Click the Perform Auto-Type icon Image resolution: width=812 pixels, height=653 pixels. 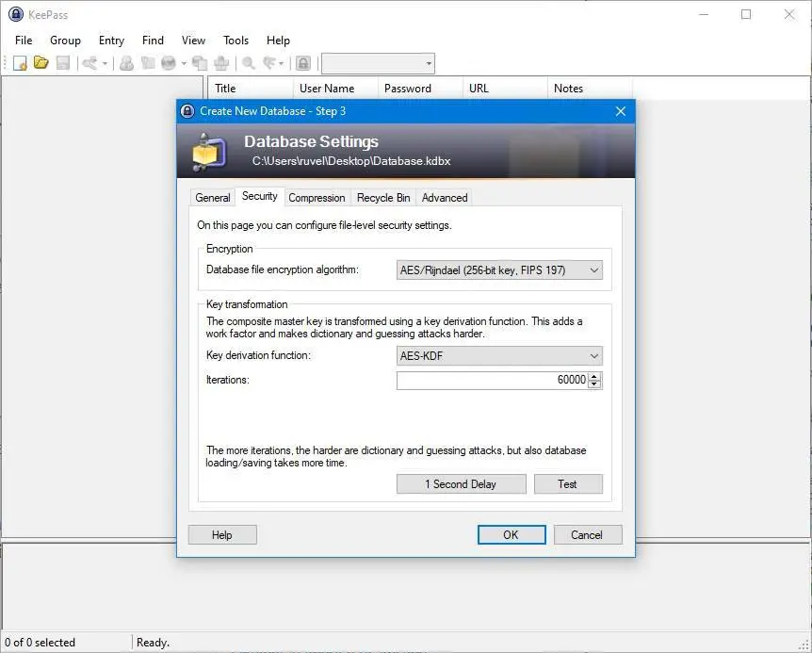coord(221,63)
